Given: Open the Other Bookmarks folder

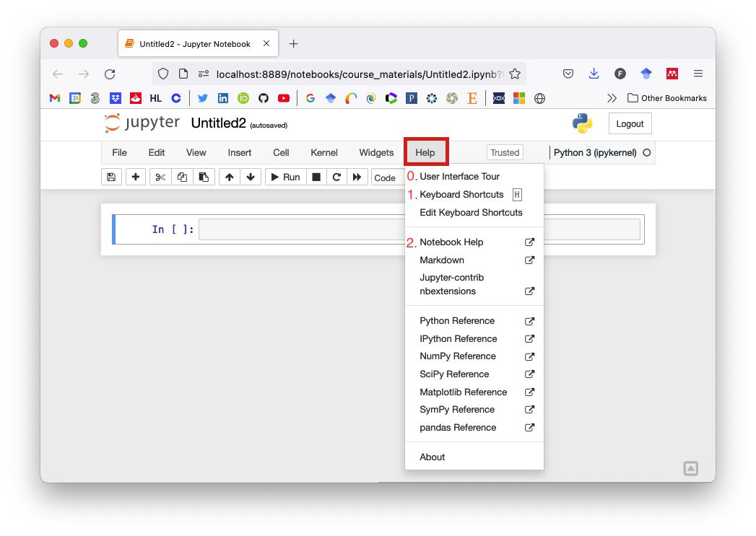Looking at the screenshot, I should click(666, 98).
